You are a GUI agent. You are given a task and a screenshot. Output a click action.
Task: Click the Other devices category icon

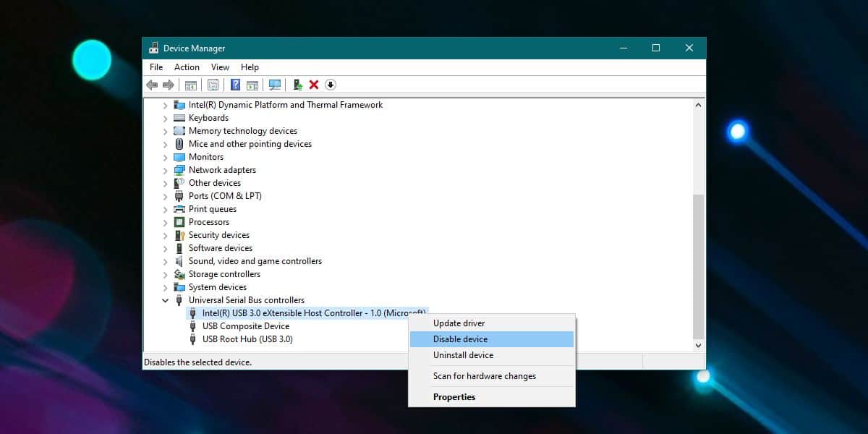click(x=179, y=183)
